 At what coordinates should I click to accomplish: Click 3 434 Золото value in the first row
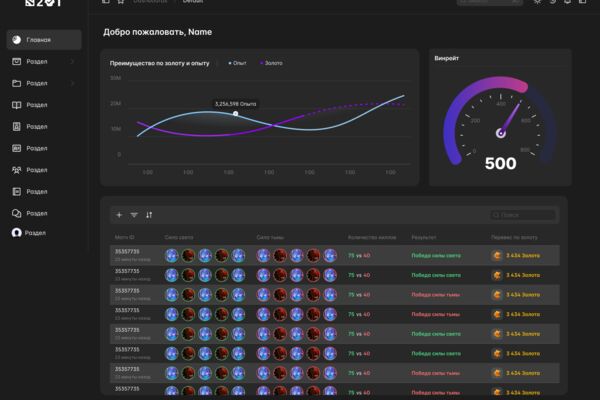pyautogui.click(x=523, y=255)
